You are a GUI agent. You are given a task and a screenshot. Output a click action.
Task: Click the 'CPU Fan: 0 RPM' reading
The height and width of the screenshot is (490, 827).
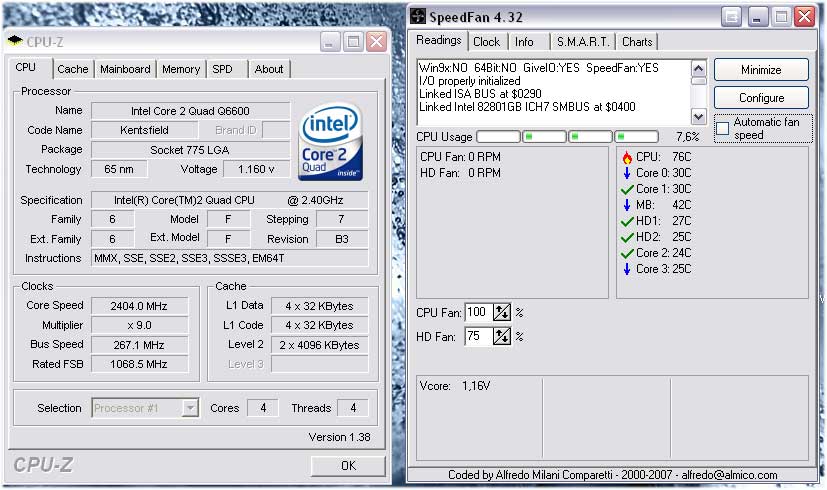click(460, 157)
